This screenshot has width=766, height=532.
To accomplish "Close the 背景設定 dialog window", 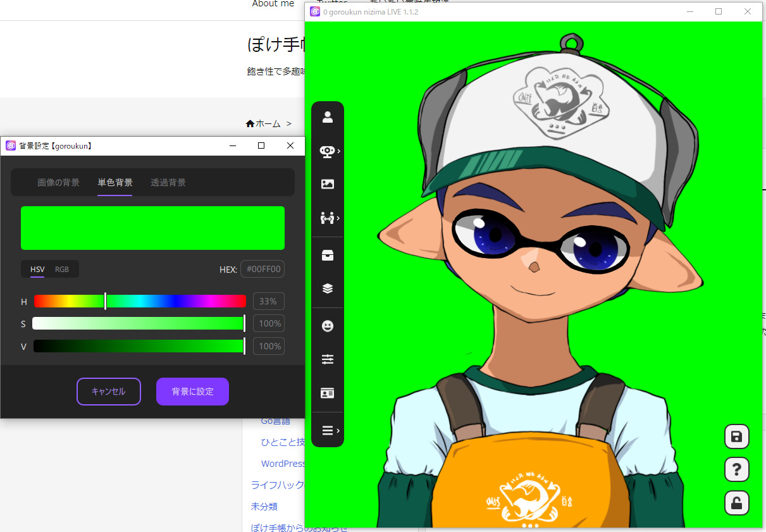I will (x=290, y=145).
